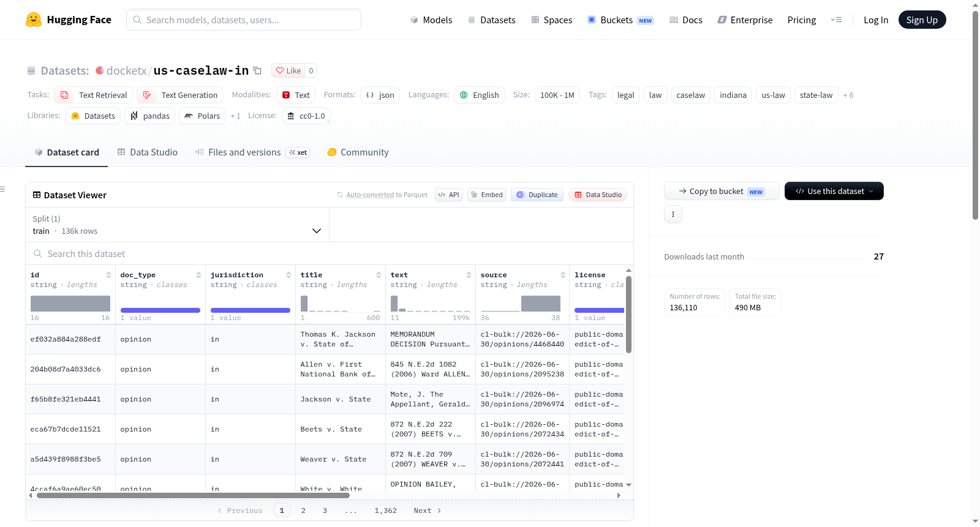
Task: Click the Hugging Face logo icon
Action: (x=34, y=20)
